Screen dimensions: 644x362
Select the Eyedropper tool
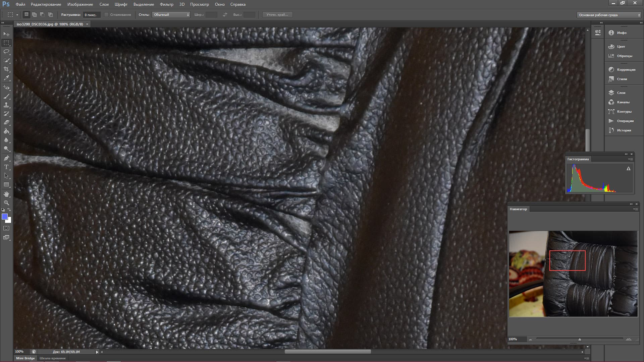tap(6, 78)
